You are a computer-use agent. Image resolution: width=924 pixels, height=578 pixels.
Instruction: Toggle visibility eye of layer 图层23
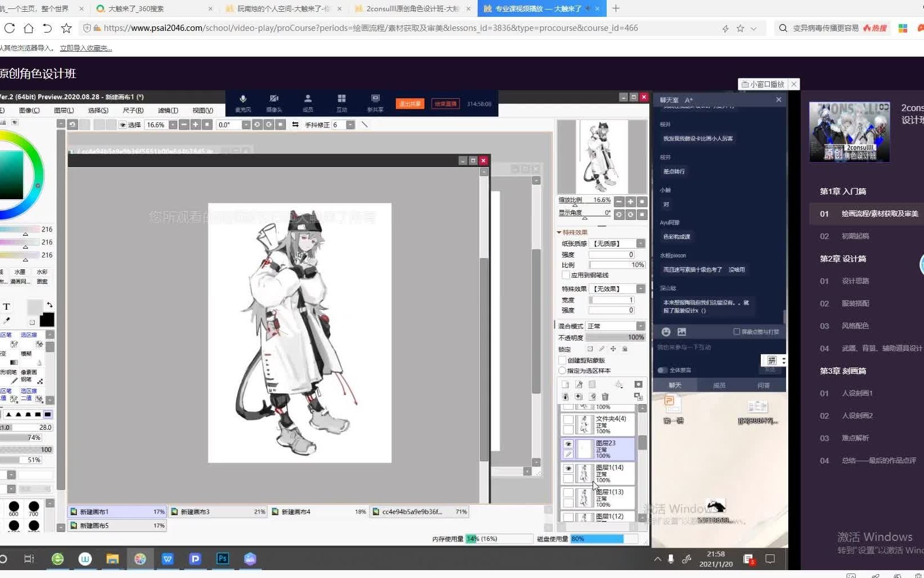[x=568, y=444]
